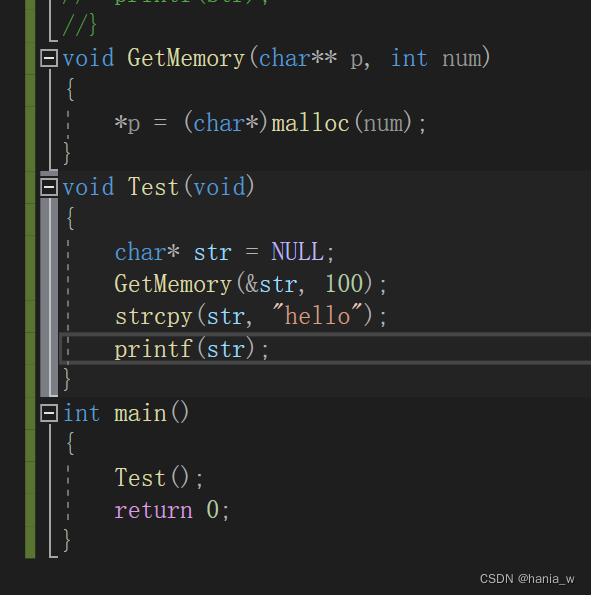Click the 'int num' parameter
This screenshot has height=595, width=591.
tap(436, 58)
